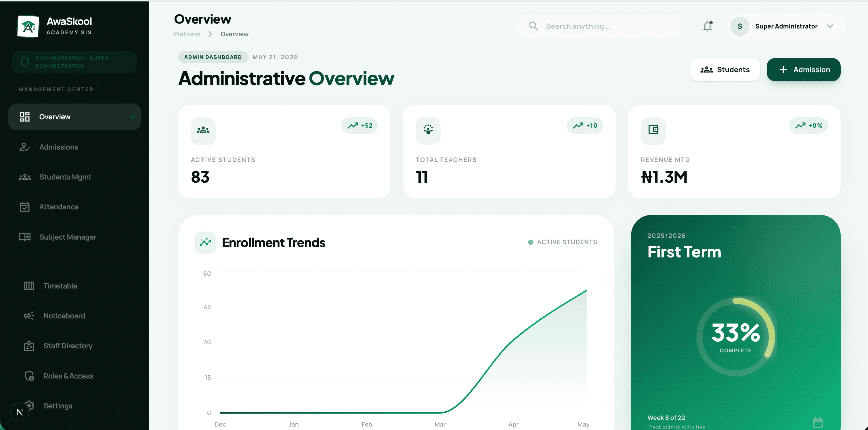Click Week 8 of 22 text
The image size is (868, 430).
click(666, 418)
